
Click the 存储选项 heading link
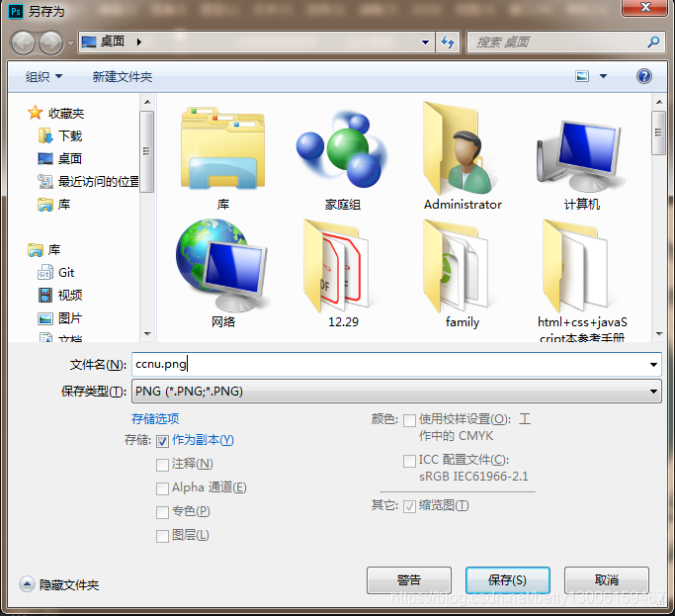coord(155,418)
